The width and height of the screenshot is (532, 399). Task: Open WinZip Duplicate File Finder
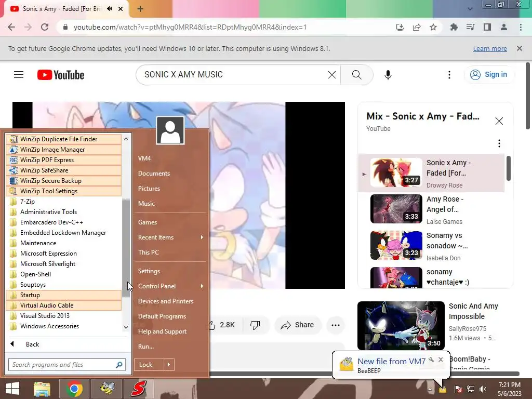(64, 139)
